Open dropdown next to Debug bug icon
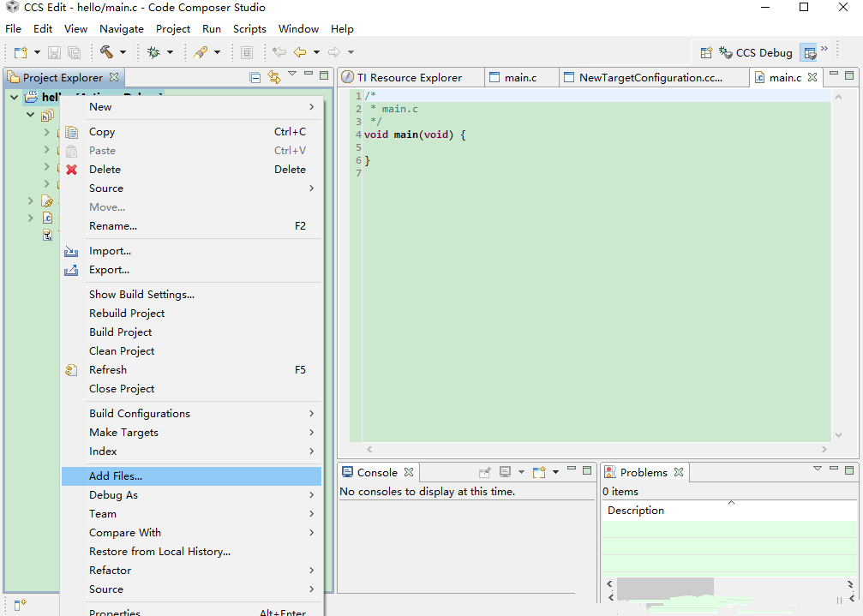The width and height of the screenshot is (863, 616). (170, 52)
